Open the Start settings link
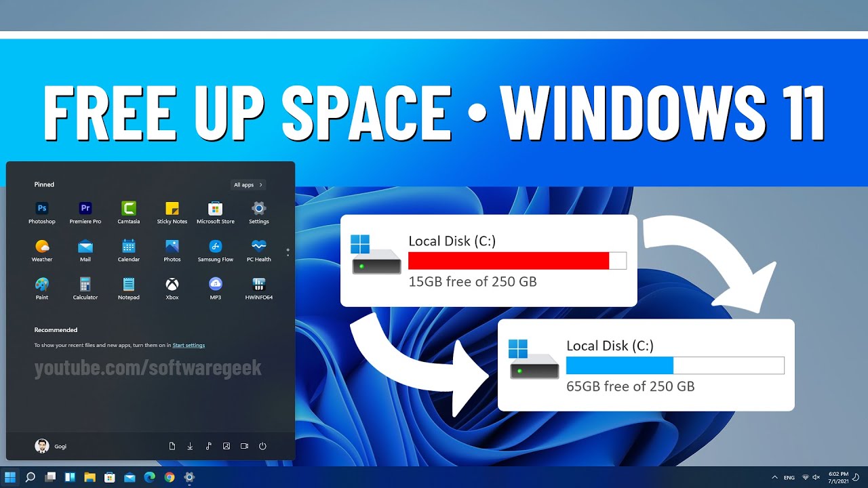 pos(189,345)
